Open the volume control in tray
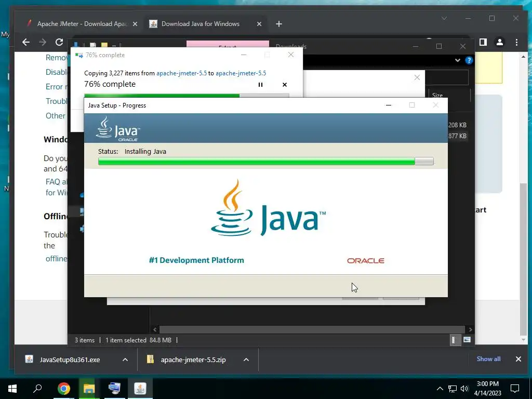This screenshot has width=532, height=399. tap(464, 389)
